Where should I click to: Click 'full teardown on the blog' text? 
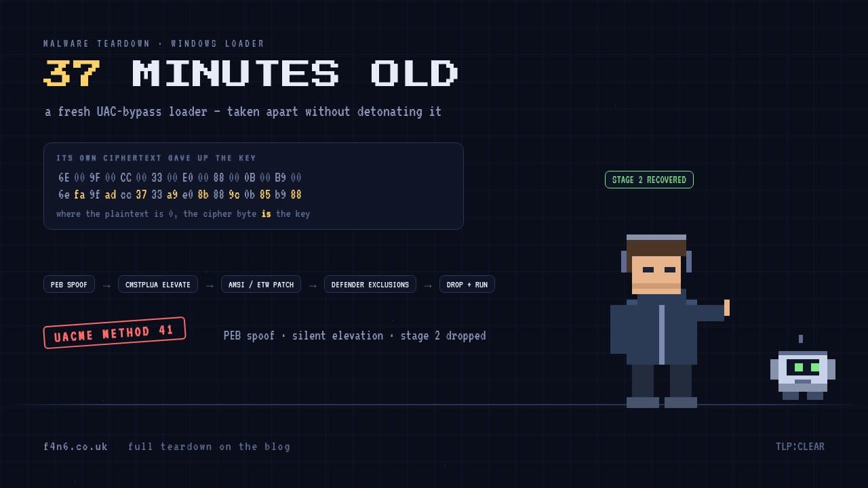pos(209,447)
